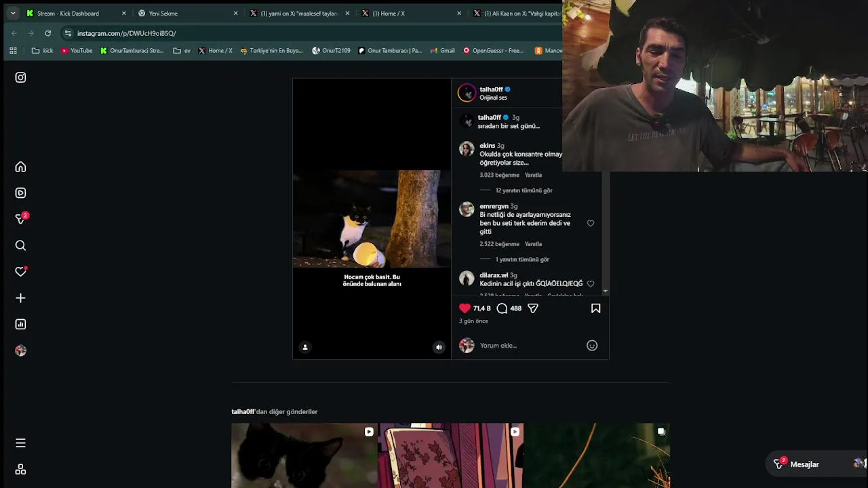Reload the page
868x488 pixels.
point(47,33)
